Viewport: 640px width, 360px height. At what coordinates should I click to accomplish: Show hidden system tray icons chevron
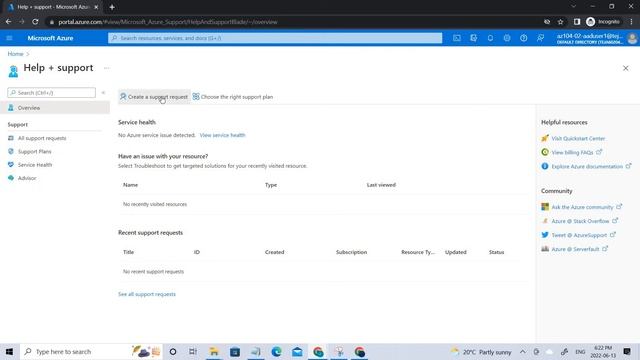coord(523,352)
